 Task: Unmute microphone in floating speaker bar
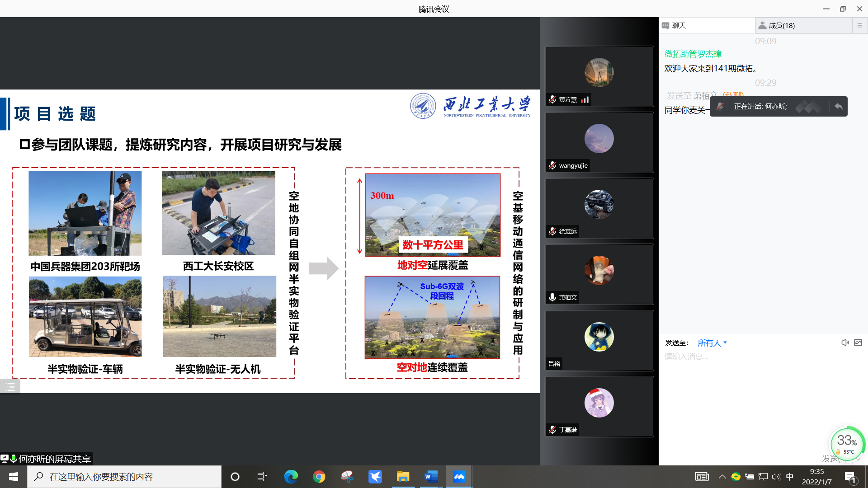[x=720, y=107]
